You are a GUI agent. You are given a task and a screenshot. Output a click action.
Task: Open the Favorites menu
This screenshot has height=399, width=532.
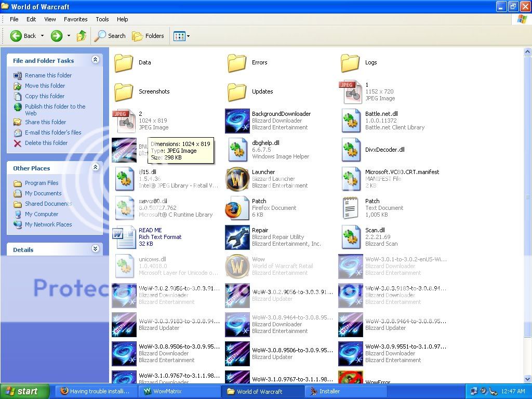76,19
